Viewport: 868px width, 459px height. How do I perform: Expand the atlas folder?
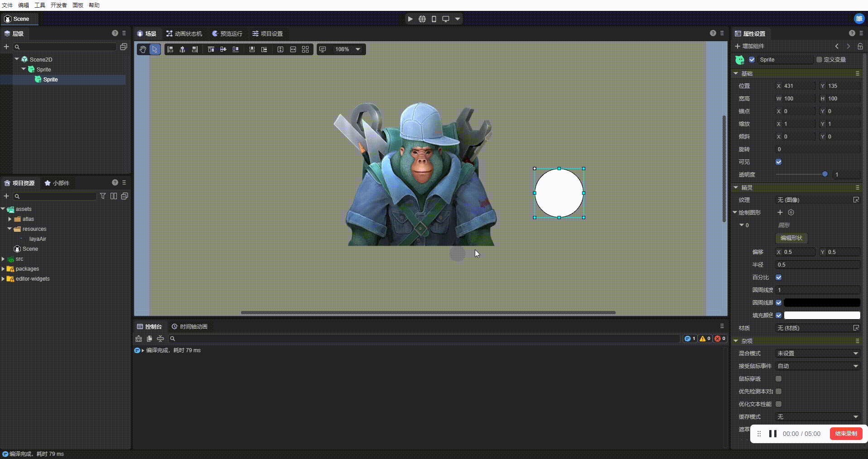[x=10, y=219]
